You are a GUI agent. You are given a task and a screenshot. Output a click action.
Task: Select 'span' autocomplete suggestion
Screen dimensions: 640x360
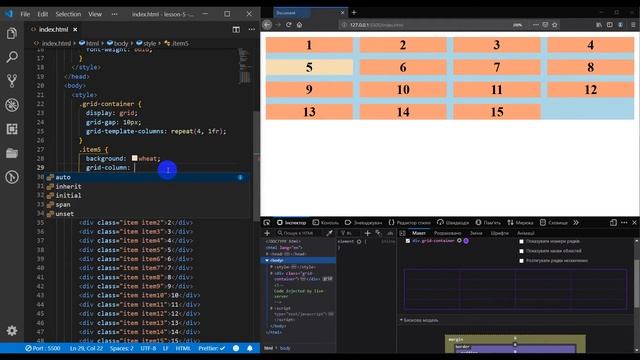(63, 204)
